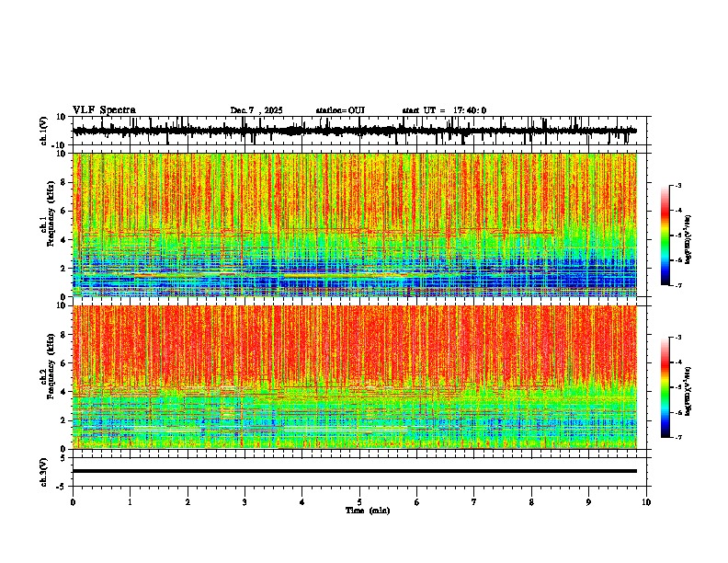728x563 pixels.
Task: Click the ch.1 spectrogram color scale bar
Action: click(x=665, y=236)
